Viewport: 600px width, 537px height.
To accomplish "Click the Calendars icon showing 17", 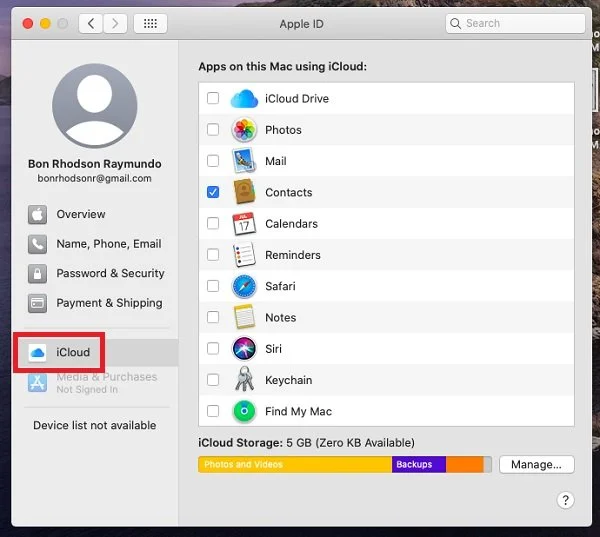I will [x=244, y=224].
